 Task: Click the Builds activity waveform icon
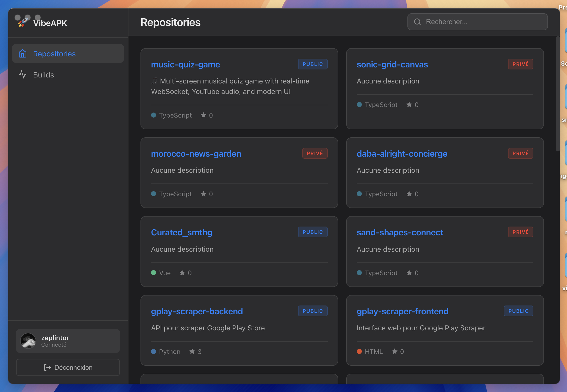[23, 74]
